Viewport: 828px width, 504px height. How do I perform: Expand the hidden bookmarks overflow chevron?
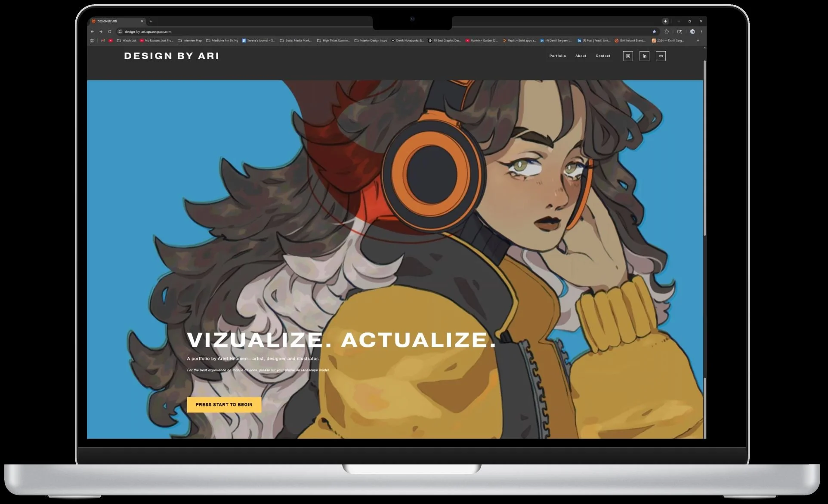[698, 40]
